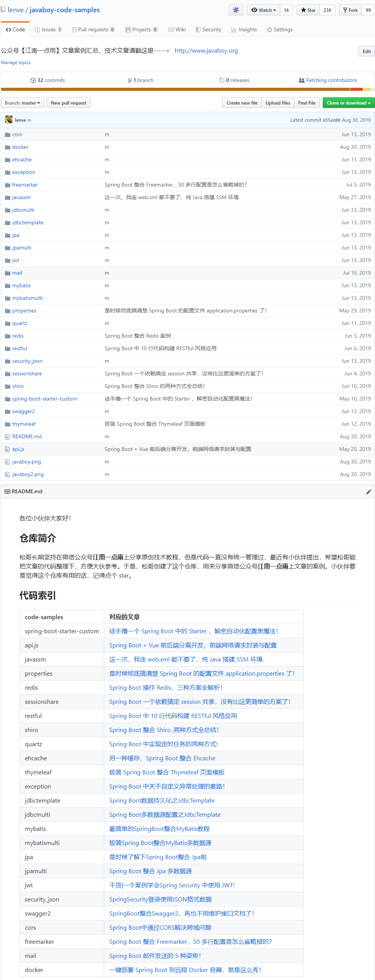
Task: Open the Branch: master dropdown
Action: point(23,103)
